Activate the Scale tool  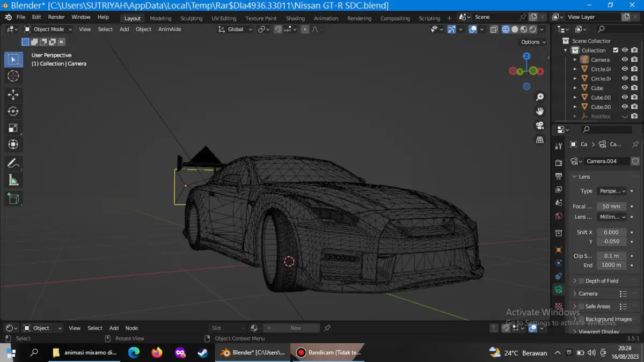[x=13, y=128]
